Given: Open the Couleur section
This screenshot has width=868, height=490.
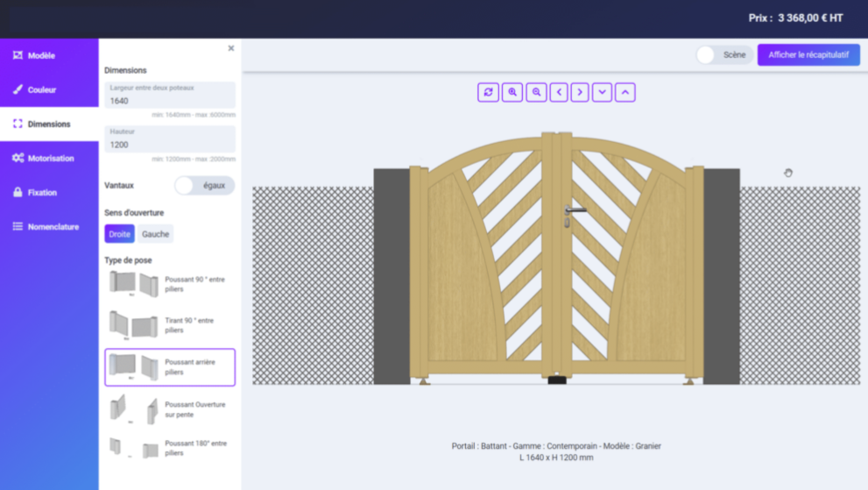Looking at the screenshot, I should (x=49, y=89).
